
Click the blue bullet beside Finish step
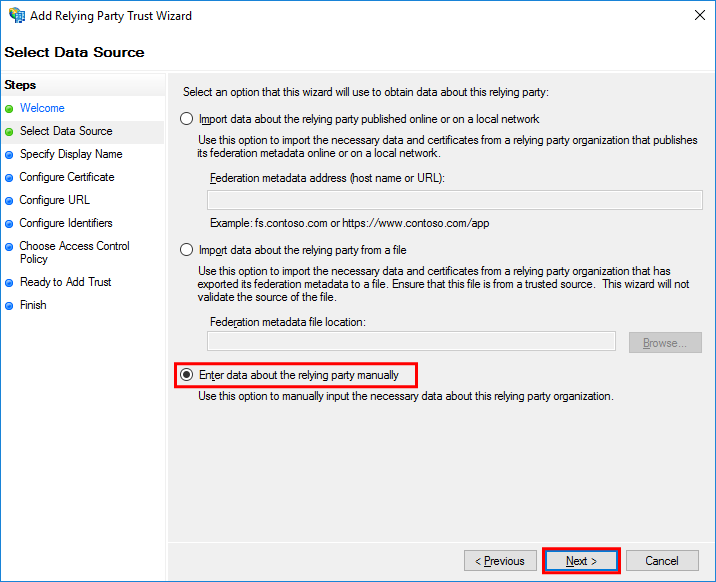pyautogui.click(x=9, y=306)
